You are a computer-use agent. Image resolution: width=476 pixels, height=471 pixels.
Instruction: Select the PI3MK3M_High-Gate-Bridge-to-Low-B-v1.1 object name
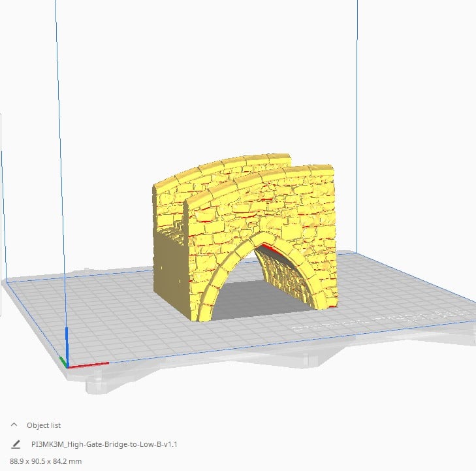point(104,444)
